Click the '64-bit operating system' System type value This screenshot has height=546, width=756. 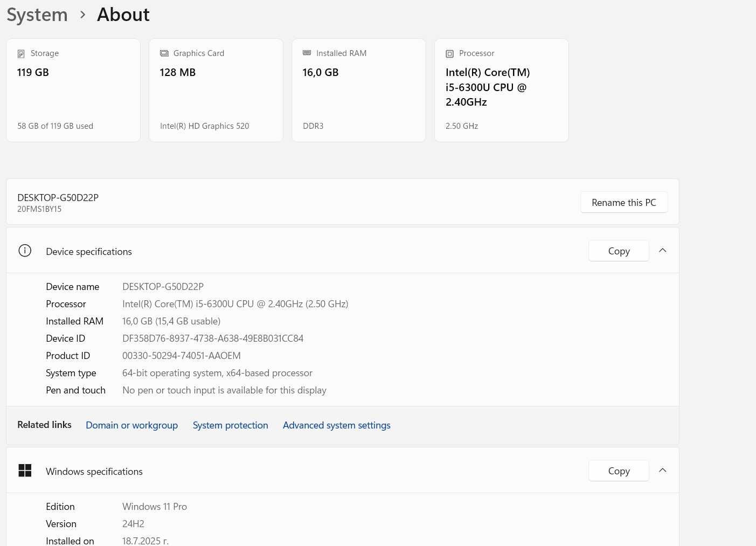217,373
